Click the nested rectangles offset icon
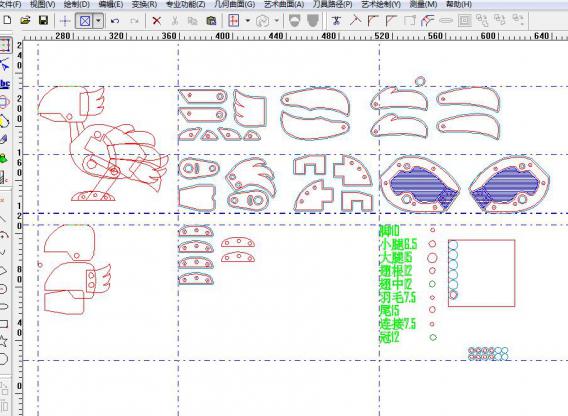The image size is (568, 416). pos(464,20)
